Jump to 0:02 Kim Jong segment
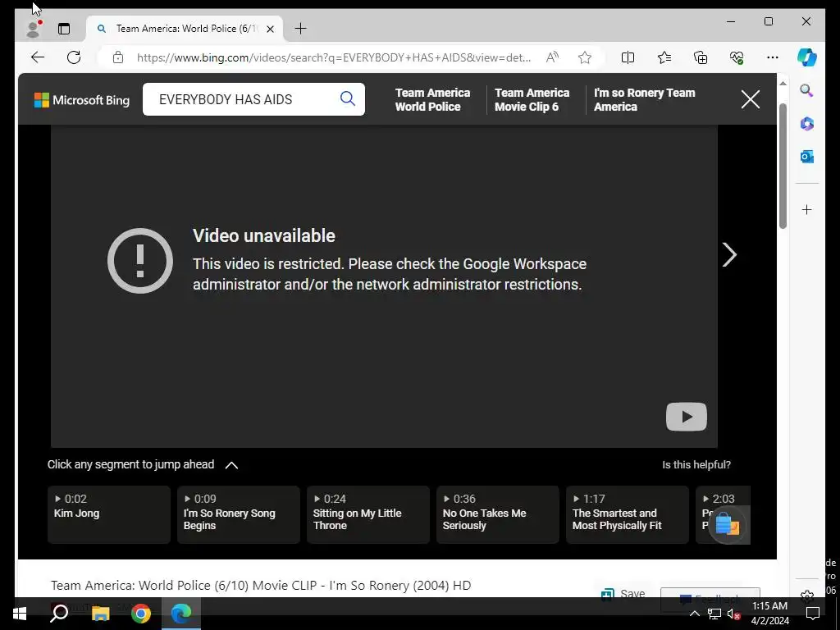840x630 pixels. pyautogui.click(x=109, y=515)
